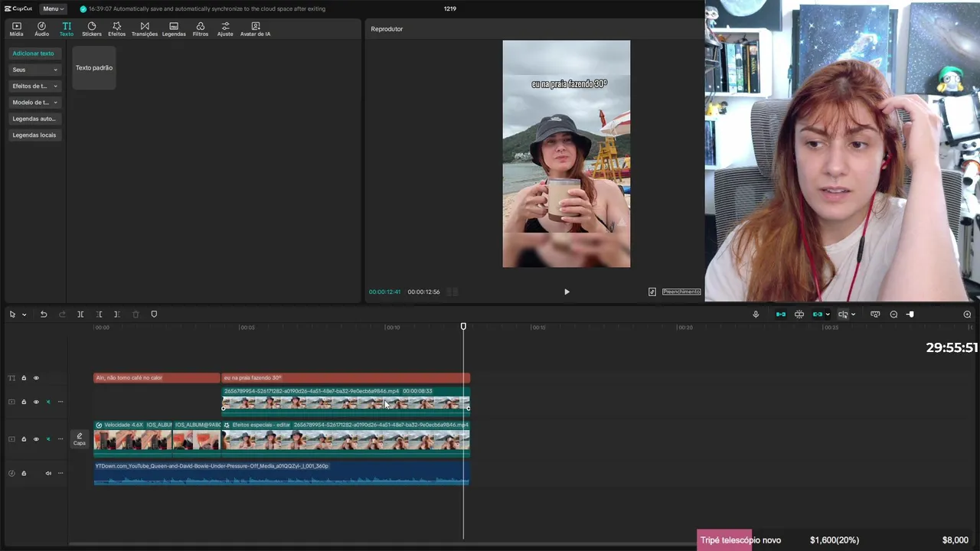980x551 pixels.
Task: Lock the main video track
Action: click(24, 439)
